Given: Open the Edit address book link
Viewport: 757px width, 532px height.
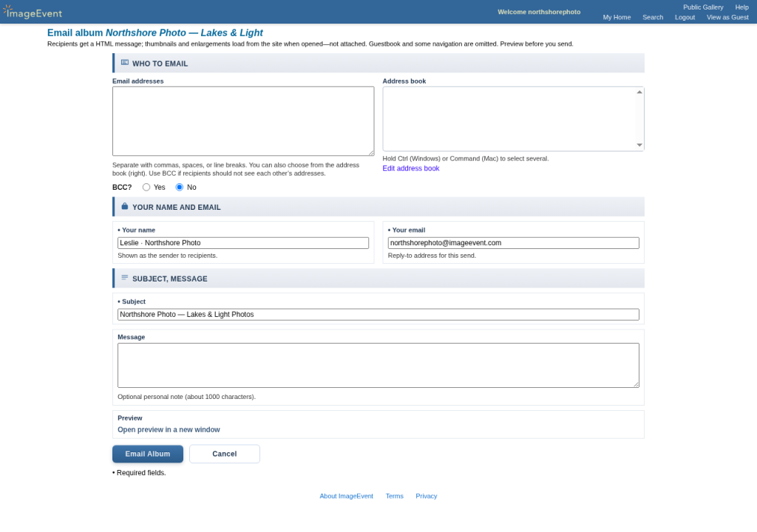Looking at the screenshot, I should click(x=411, y=168).
